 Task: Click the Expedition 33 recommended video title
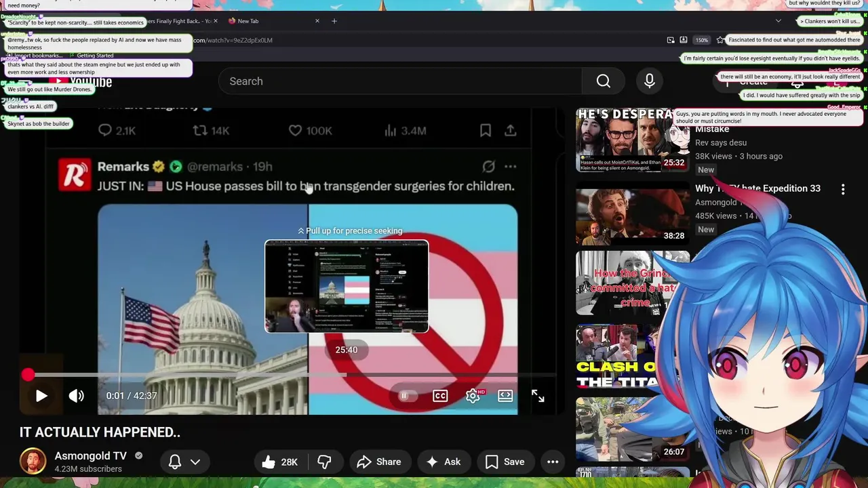(x=757, y=188)
